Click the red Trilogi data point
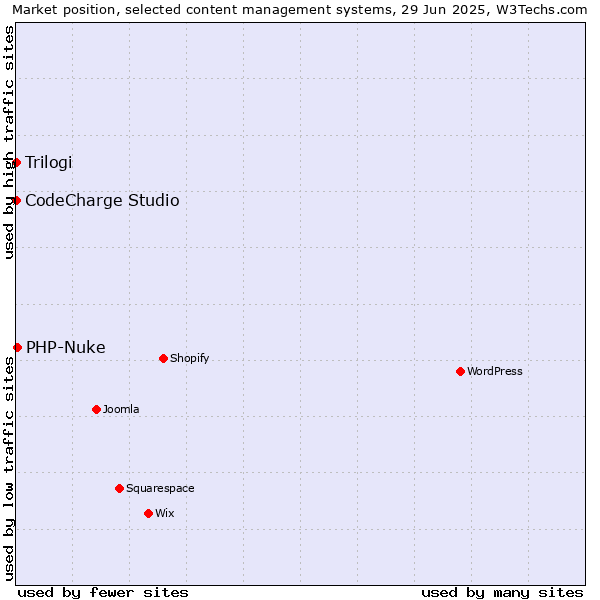Viewport: 600px width, 600px height. coord(16,163)
